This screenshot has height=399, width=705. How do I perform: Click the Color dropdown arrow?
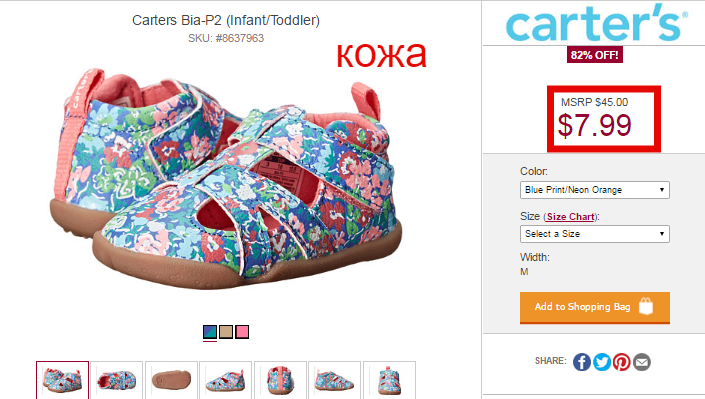pos(662,190)
